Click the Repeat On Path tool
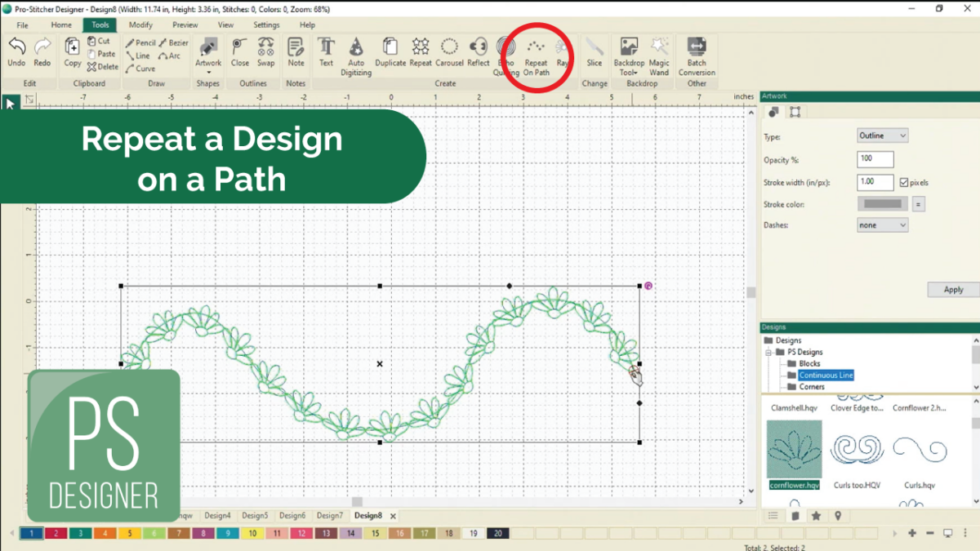The width and height of the screenshot is (980, 551). tap(536, 56)
